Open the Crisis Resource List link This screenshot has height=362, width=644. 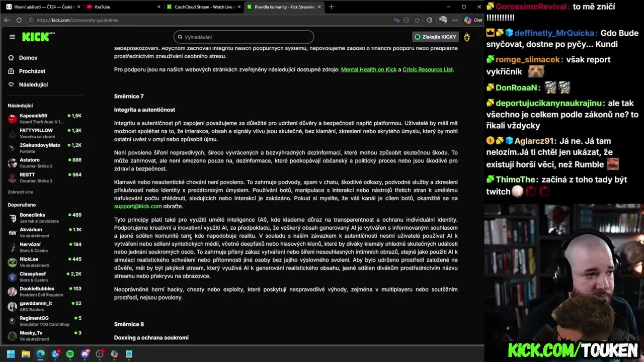point(428,69)
